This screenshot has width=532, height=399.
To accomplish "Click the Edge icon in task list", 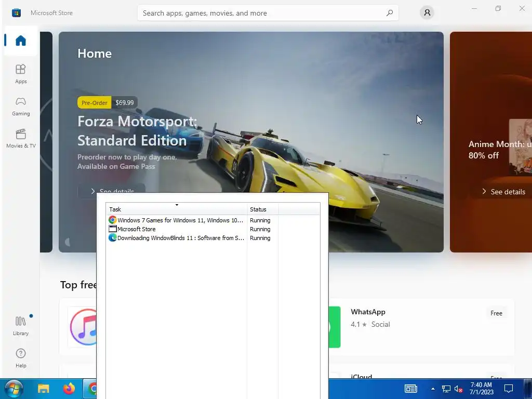I will [112, 237].
